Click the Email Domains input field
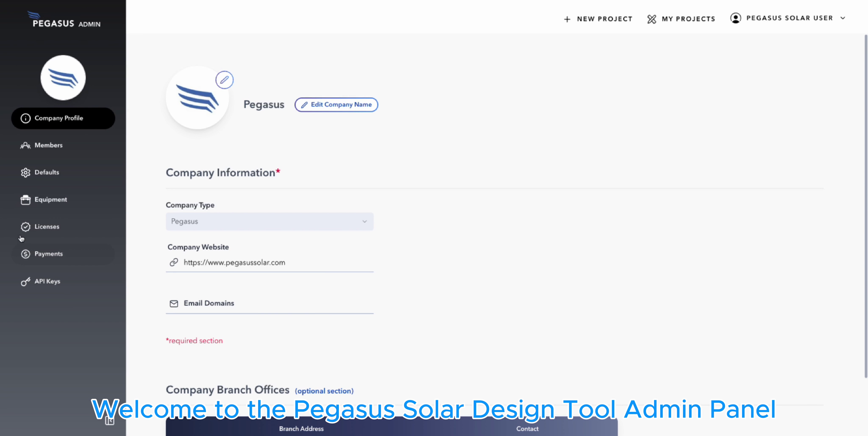The height and width of the screenshot is (436, 868). pyautogui.click(x=270, y=303)
